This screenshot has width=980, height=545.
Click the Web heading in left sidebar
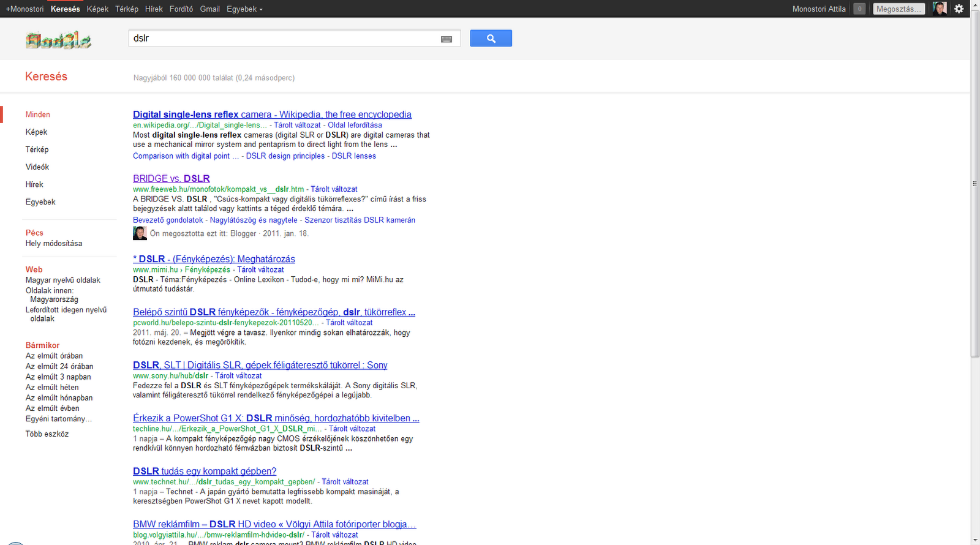[34, 269]
